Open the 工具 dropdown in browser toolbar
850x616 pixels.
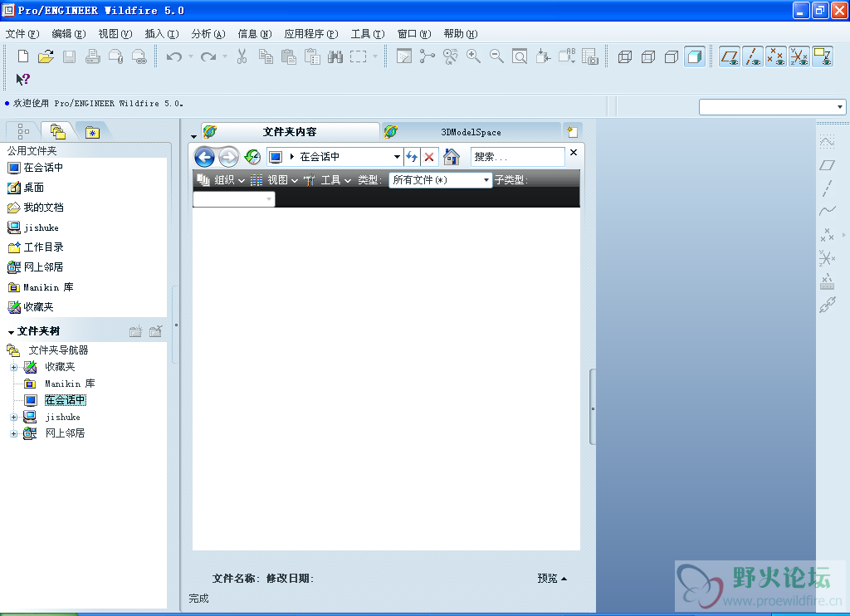[327, 180]
